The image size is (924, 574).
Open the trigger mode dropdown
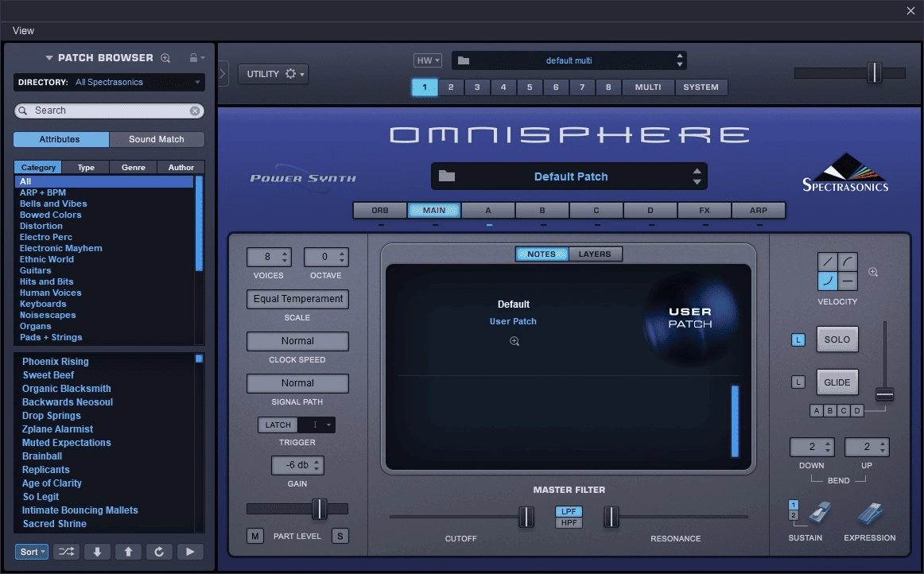point(317,425)
